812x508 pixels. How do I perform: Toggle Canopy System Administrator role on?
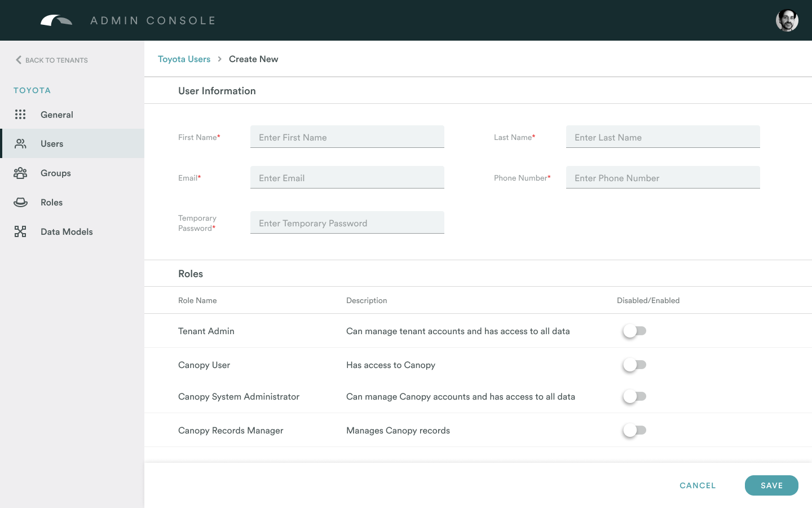(634, 397)
